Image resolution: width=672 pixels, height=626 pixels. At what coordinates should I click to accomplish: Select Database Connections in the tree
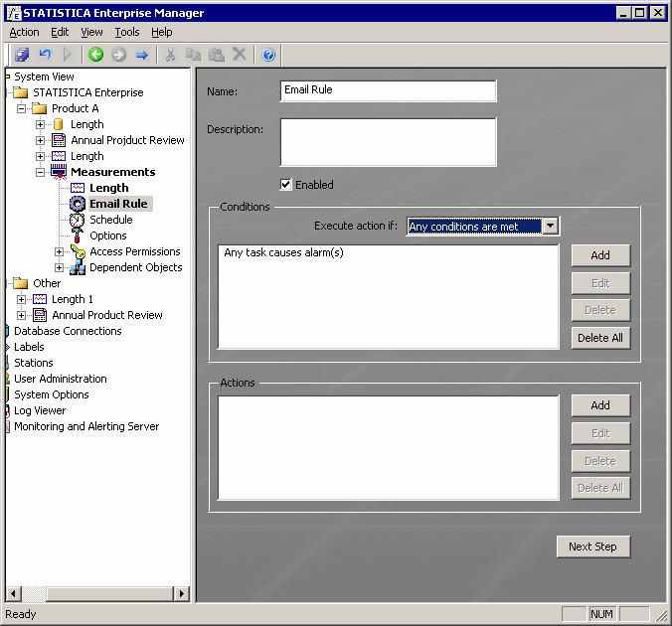point(68,331)
